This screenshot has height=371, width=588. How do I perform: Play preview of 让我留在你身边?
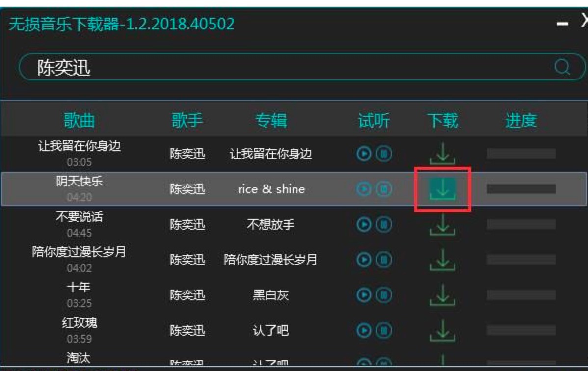[364, 154]
